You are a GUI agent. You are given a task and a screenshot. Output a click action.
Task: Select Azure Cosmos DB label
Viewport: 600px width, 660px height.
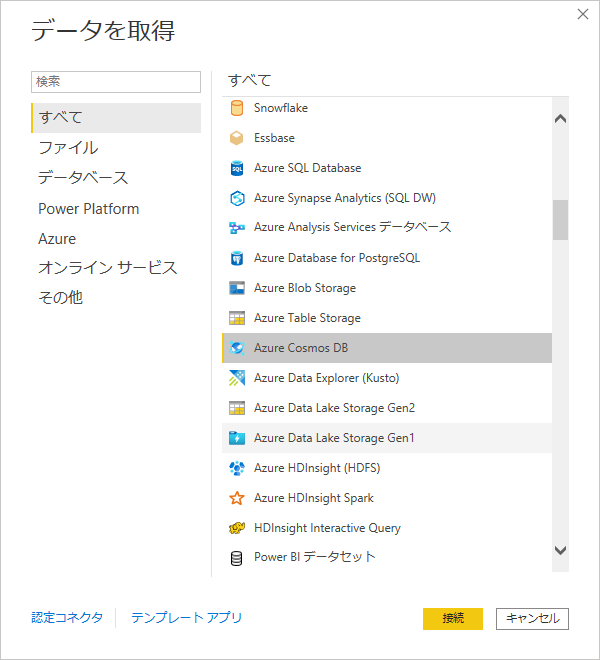[301, 348]
